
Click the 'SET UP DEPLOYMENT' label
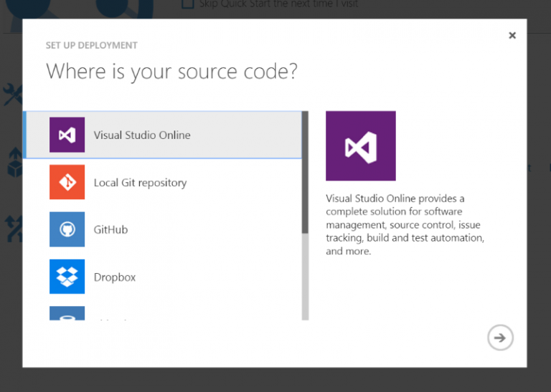click(x=91, y=45)
